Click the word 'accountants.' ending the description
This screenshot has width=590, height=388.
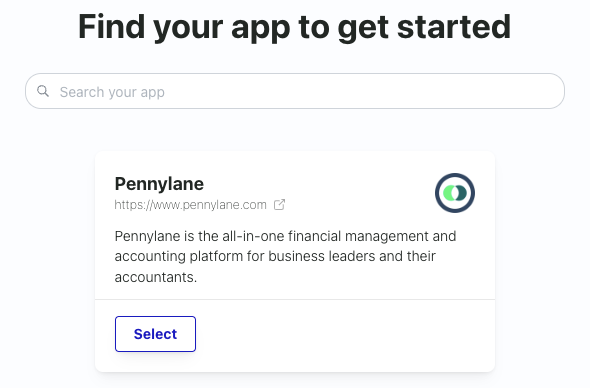coord(156,277)
